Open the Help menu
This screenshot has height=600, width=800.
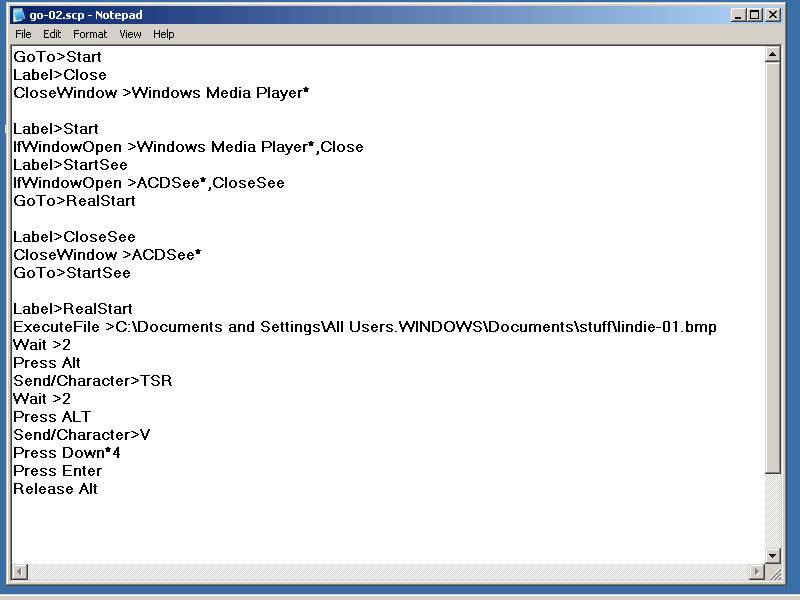point(163,34)
